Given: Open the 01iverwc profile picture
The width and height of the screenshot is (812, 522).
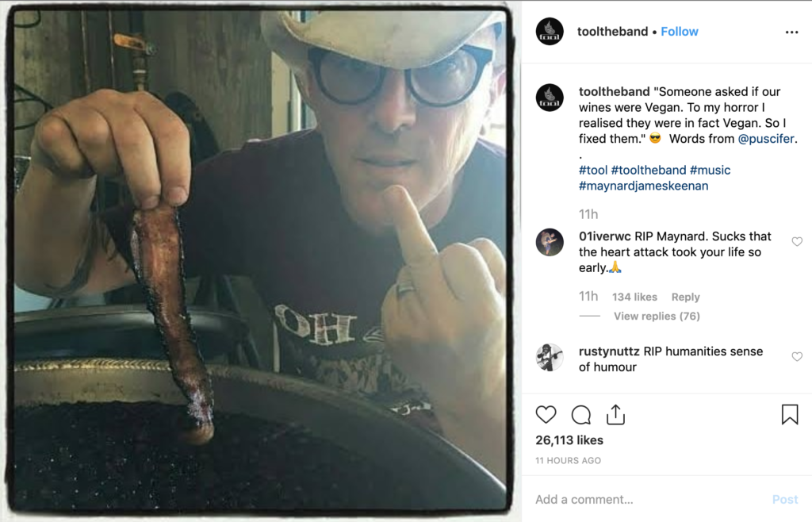Looking at the screenshot, I should tap(550, 242).
